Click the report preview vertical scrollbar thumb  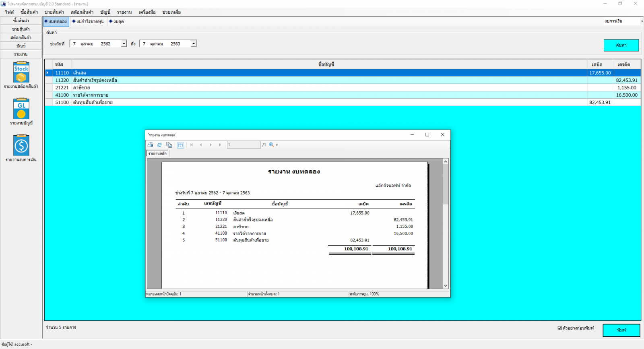click(x=446, y=184)
